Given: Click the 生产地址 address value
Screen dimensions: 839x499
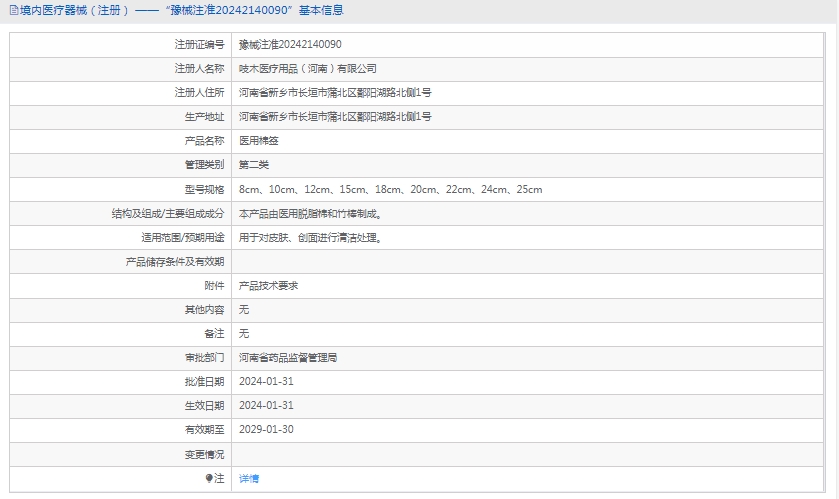Looking at the screenshot, I should [335, 117].
